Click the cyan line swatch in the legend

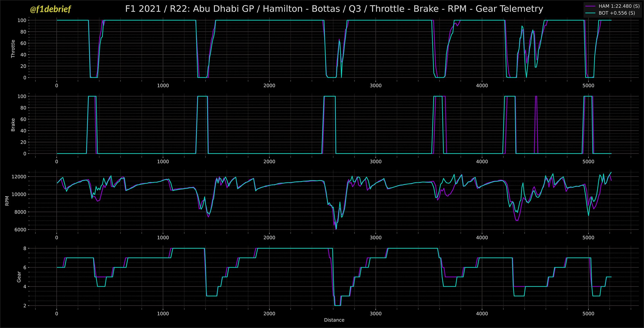point(590,13)
